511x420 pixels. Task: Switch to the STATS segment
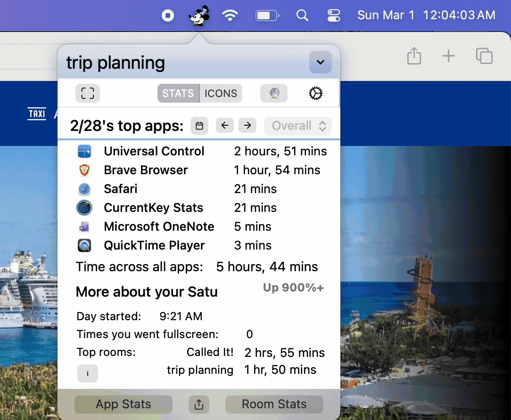click(178, 93)
